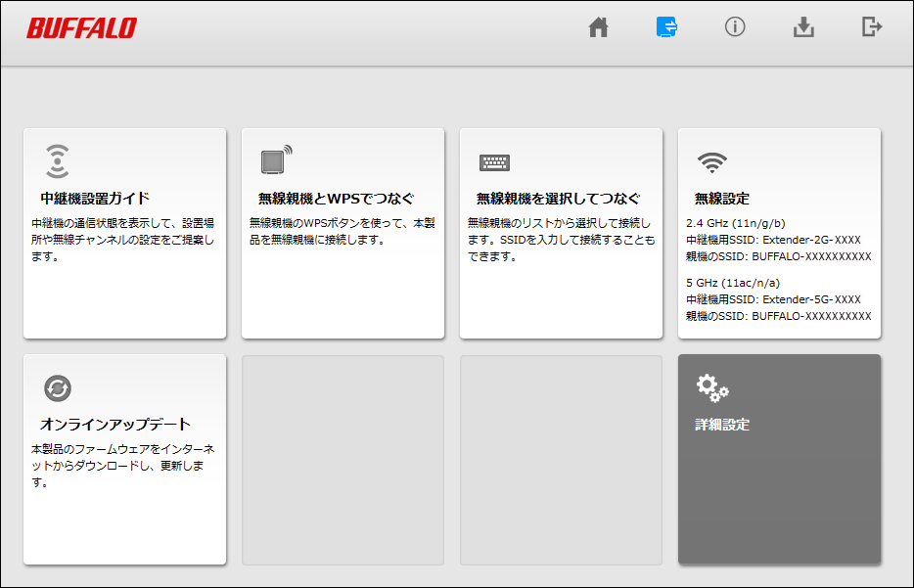Click the gears icon on 詳細設定 tile

(x=711, y=388)
